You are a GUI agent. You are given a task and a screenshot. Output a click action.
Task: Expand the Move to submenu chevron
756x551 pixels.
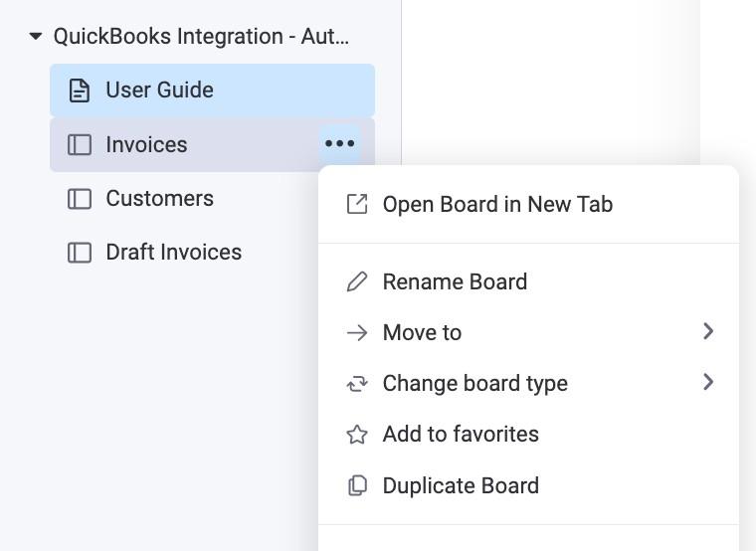pyautogui.click(x=708, y=331)
